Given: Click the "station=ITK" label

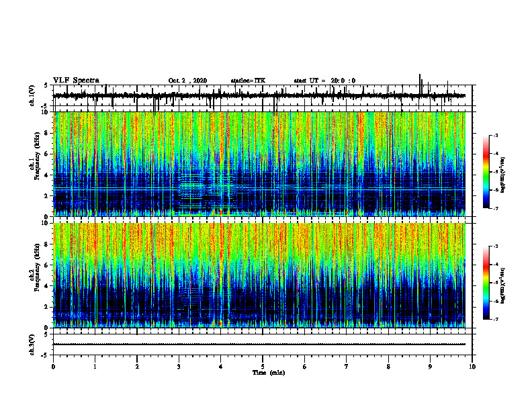Looking at the screenshot, I should [x=248, y=81].
